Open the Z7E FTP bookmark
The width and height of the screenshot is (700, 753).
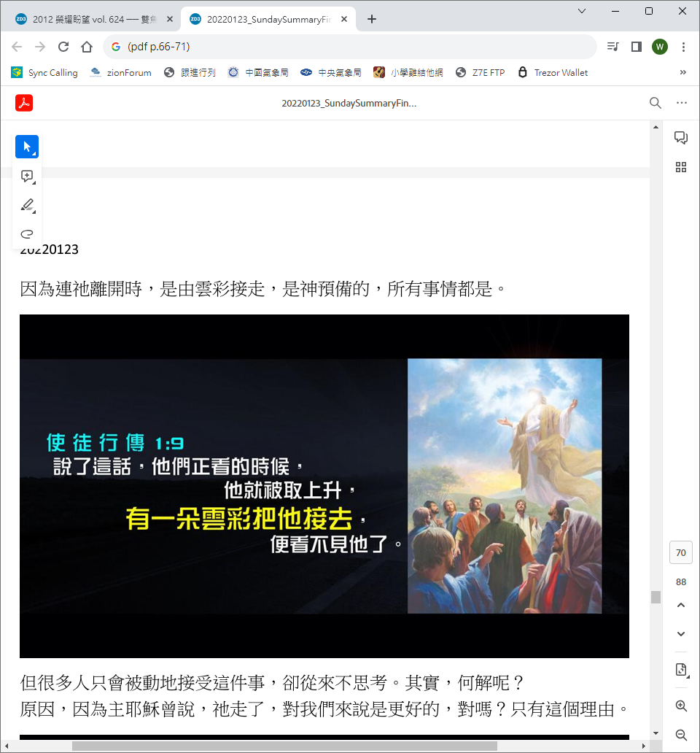(481, 72)
